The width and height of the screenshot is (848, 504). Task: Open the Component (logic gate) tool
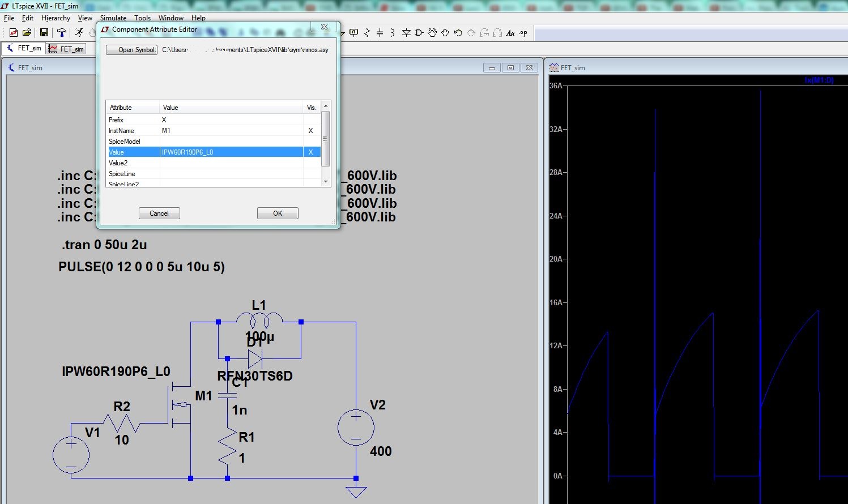419,33
